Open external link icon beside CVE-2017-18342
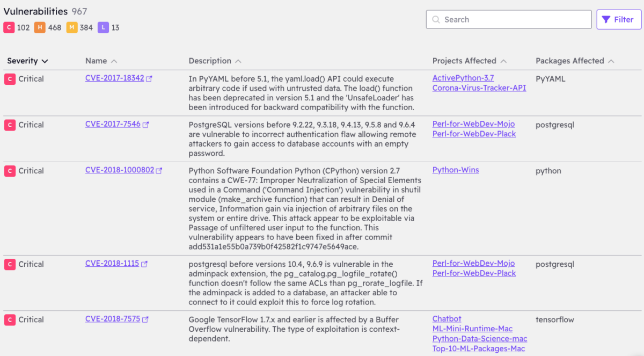This screenshot has width=644, height=356. 149,78
